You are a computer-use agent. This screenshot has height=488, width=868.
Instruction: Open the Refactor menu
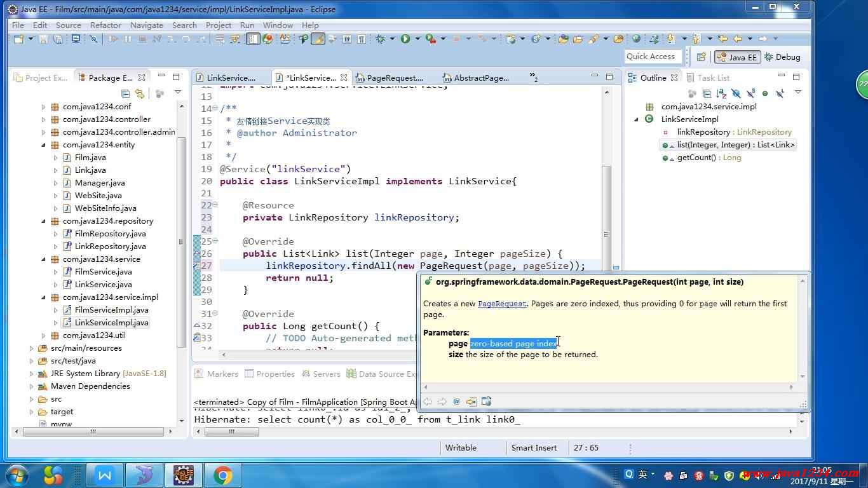(105, 25)
